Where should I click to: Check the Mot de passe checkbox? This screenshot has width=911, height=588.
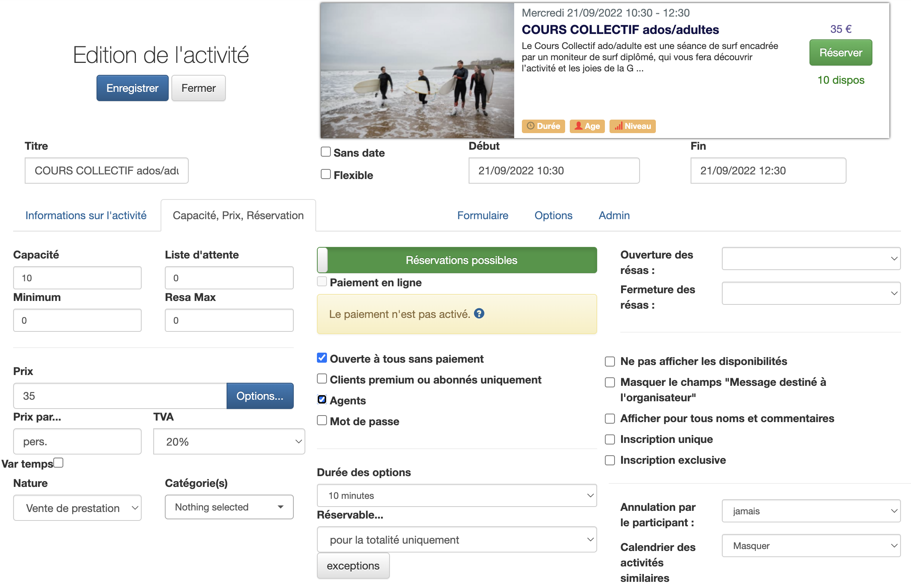(x=322, y=421)
